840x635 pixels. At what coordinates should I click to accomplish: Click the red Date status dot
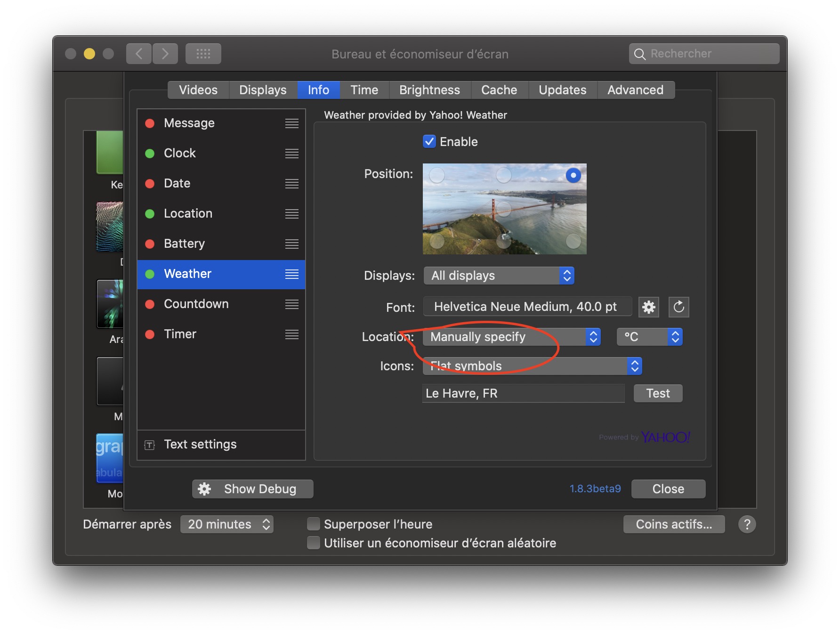[150, 184]
